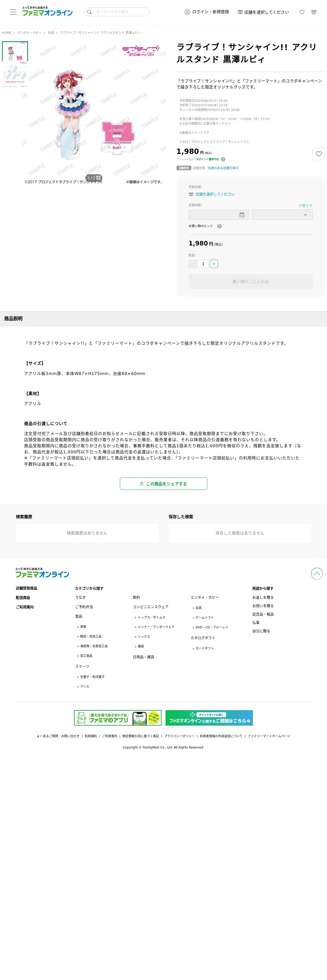
Task: Open お買い物のヒント help icon
Action: point(219,226)
